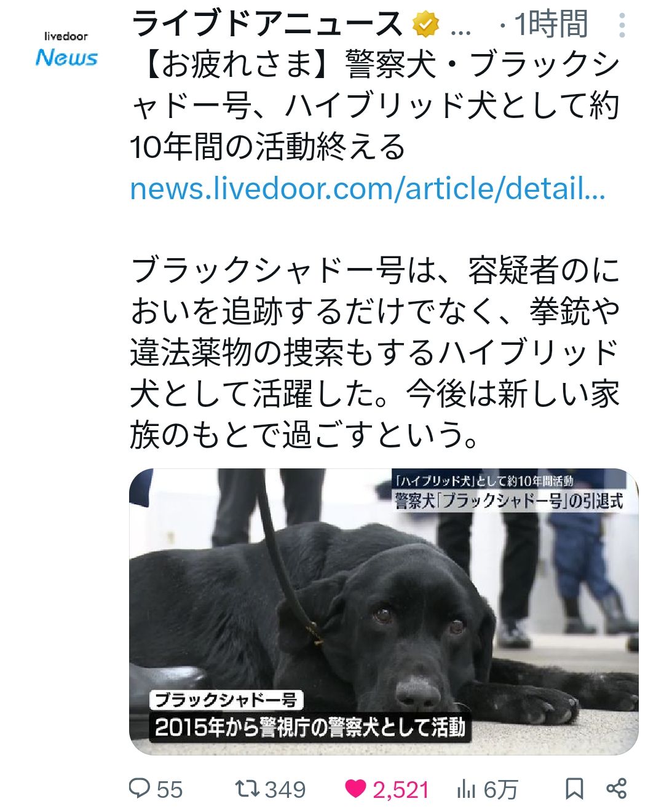The height and width of the screenshot is (812, 664).
Task: Open the share icon
Action: click(x=617, y=789)
